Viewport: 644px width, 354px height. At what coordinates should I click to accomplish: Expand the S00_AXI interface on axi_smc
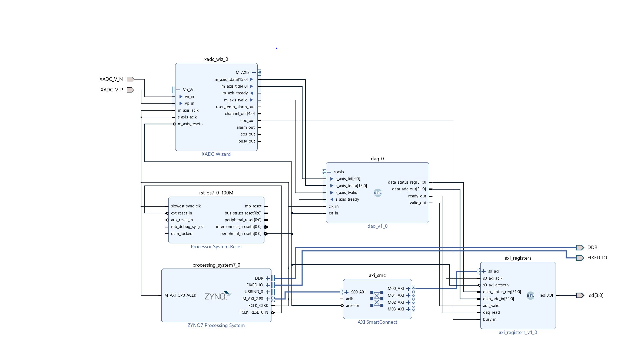(x=347, y=292)
